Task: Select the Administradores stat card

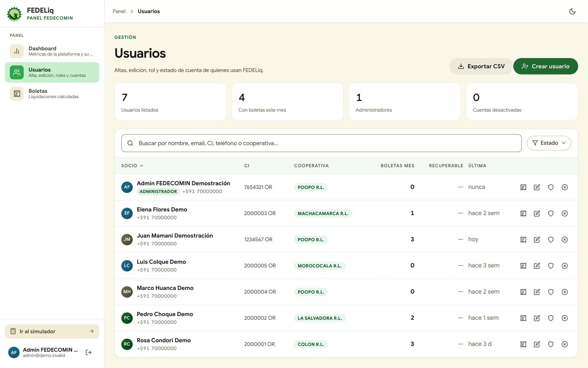Action: 405,102
